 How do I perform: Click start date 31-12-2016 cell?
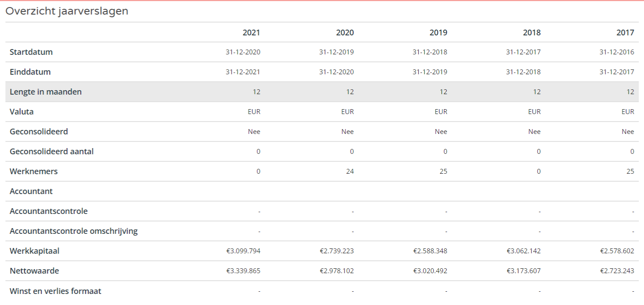click(x=617, y=52)
